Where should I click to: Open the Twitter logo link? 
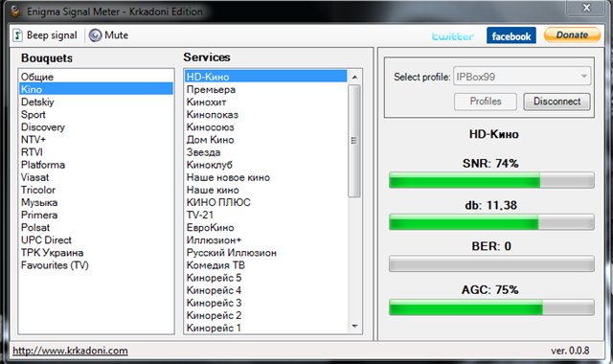(x=453, y=36)
